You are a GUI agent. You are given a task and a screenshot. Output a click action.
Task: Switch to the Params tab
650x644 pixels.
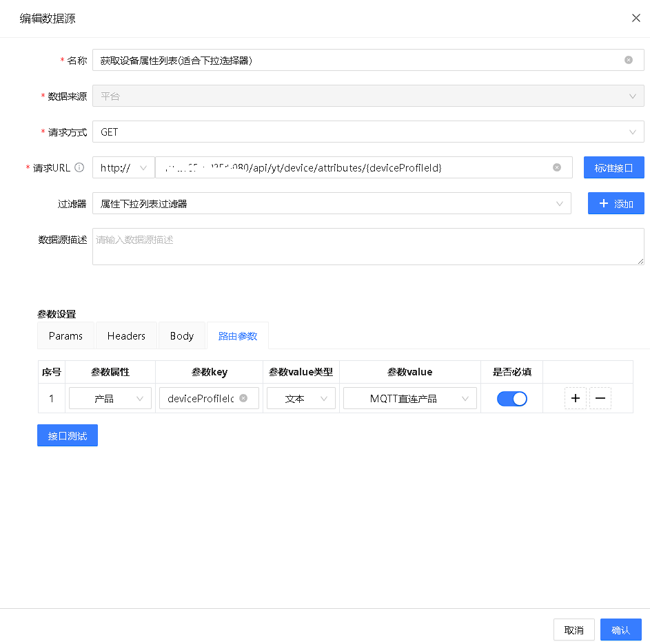(65, 335)
